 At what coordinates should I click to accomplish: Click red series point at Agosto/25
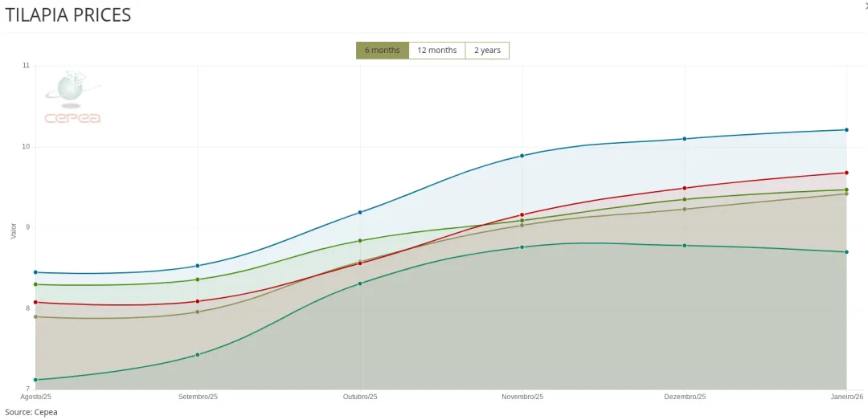pyautogui.click(x=35, y=302)
